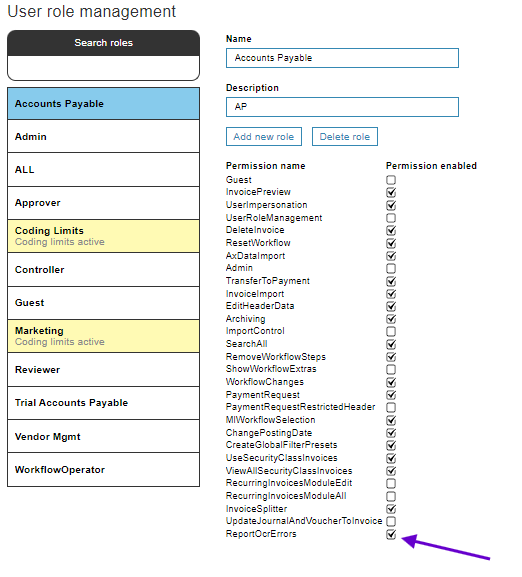The height and width of the screenshot is (577, 522).
Task: Check the Admin permission box
Action: (x=391, y=269)
